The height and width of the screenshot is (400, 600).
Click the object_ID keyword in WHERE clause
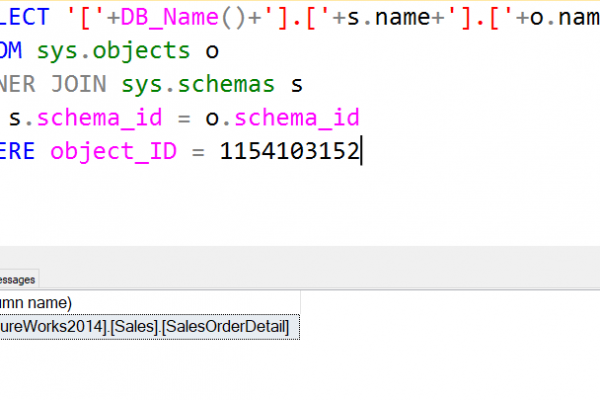click(x=111, y=152)
